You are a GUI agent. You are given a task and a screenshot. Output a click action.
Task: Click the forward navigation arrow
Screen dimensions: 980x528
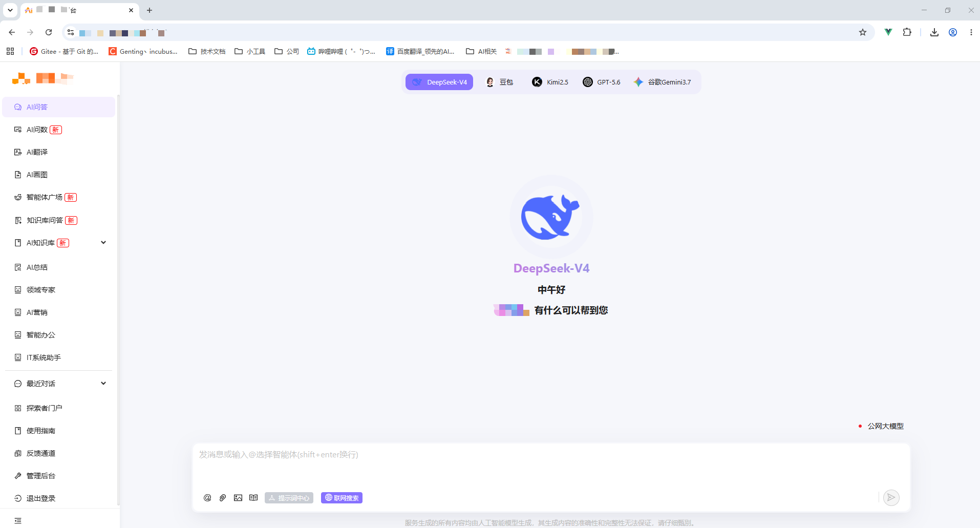click(x=30, y=32)
